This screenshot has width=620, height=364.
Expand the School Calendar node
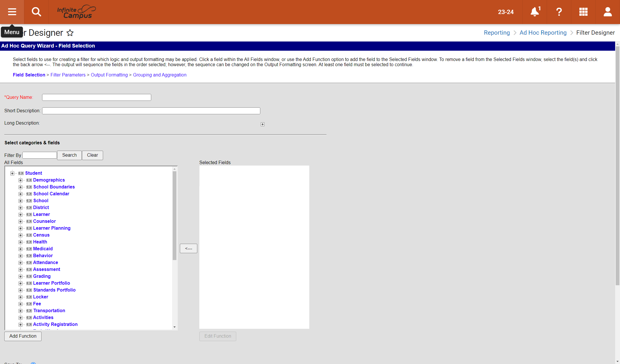click(20, 194)
